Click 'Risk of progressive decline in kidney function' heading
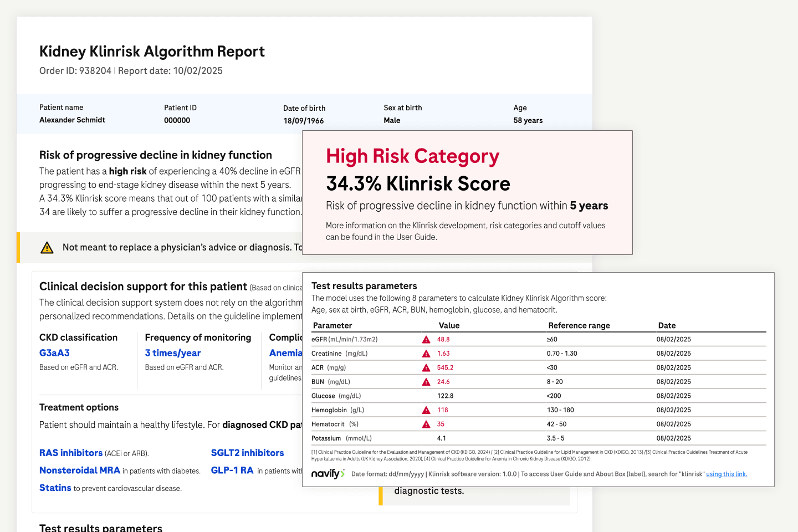Image resolution: width=798 pixels, height=532 pixels. point(156,155)
